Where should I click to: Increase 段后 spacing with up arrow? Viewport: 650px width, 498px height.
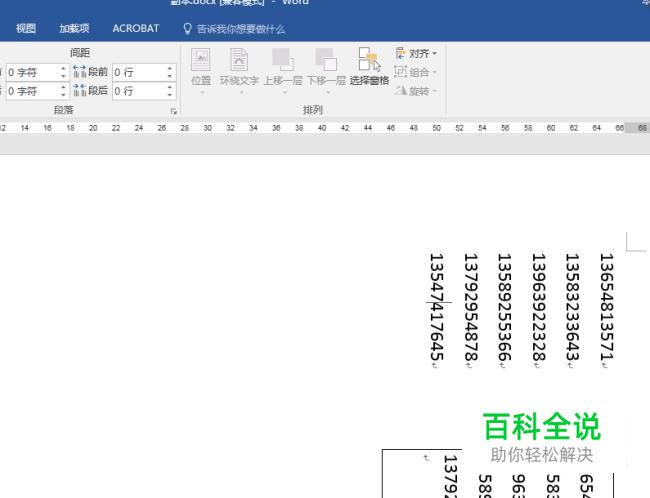[x=170, y=87]
